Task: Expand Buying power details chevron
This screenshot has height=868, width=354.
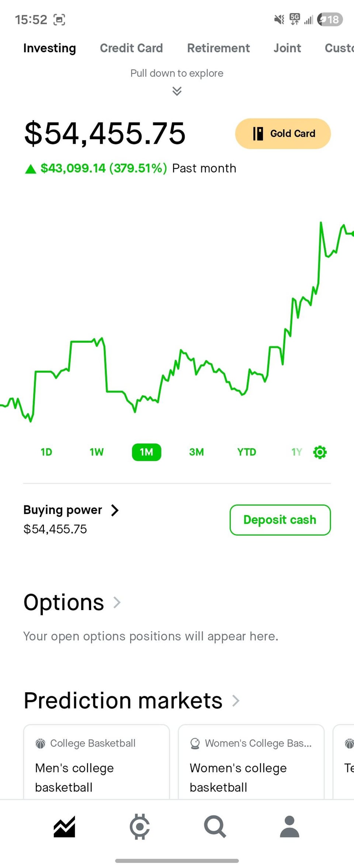Action: click(115, 510)
